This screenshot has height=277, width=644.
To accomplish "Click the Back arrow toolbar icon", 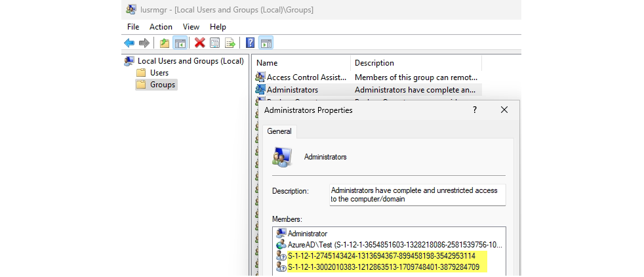I will (129, 43).
